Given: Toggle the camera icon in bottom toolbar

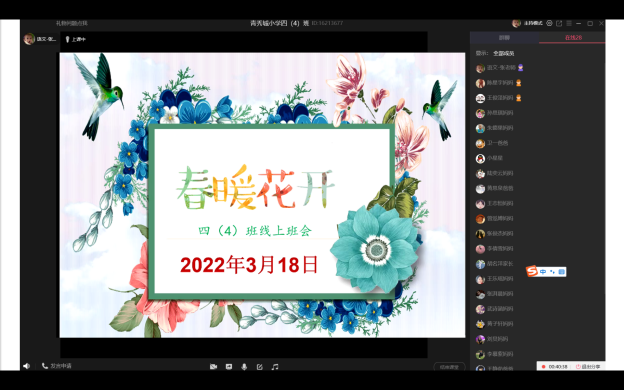Looking at the screenshot, I should (x=213, y=367).
